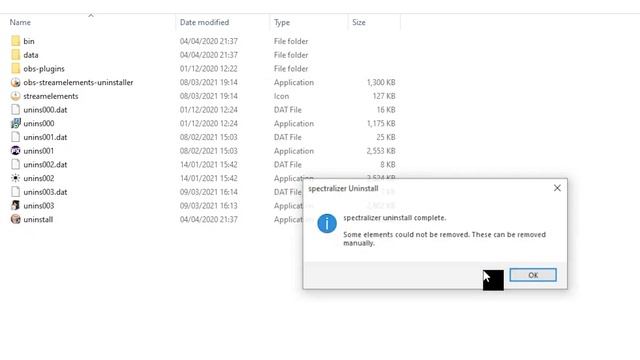This screenshot has width=640, height=360.
Task: Select the 'unins001.dat' file name
Action: [x=45, y=137]
